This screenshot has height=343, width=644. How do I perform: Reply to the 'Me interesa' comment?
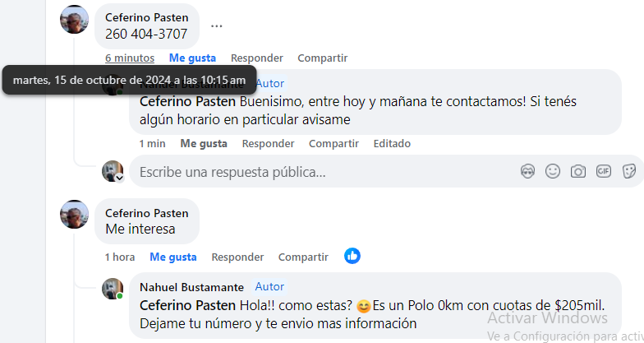(x=237, y=257)
